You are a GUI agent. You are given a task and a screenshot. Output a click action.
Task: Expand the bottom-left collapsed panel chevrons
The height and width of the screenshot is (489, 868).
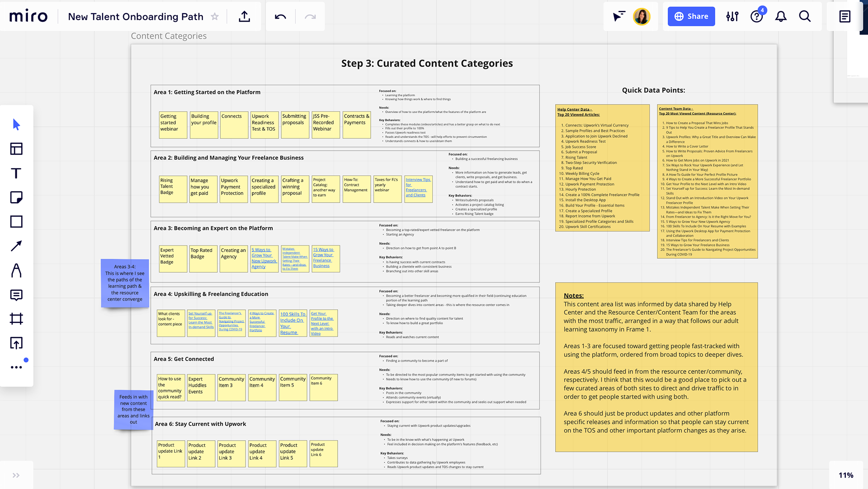pyautogui.click(x=16, y=475)
